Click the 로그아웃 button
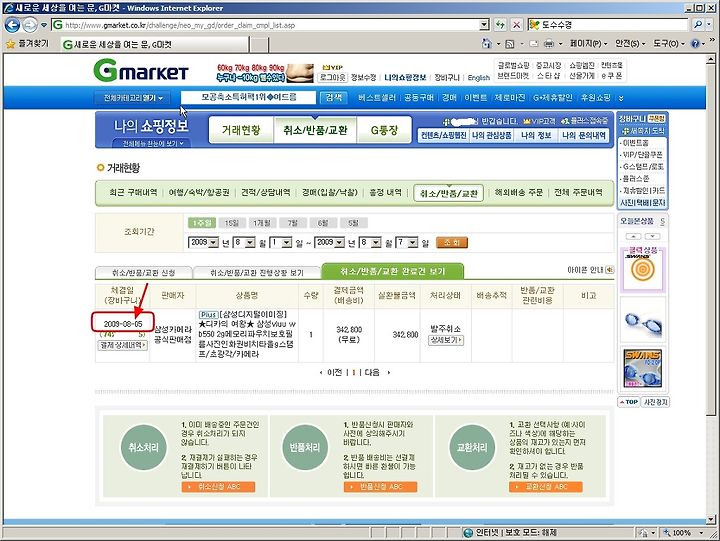 tap(332, 78)
